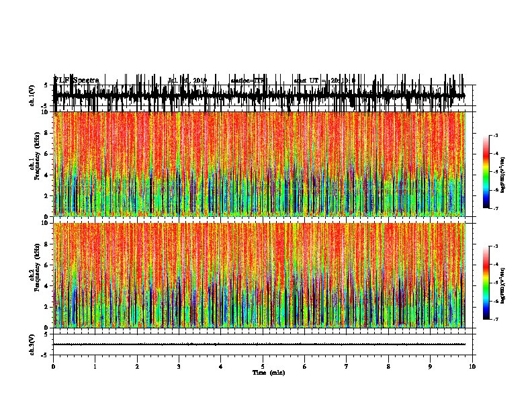
Task: Click the '4' kHz tick of ch.2 spectrogram
Action: click(46, 286)
